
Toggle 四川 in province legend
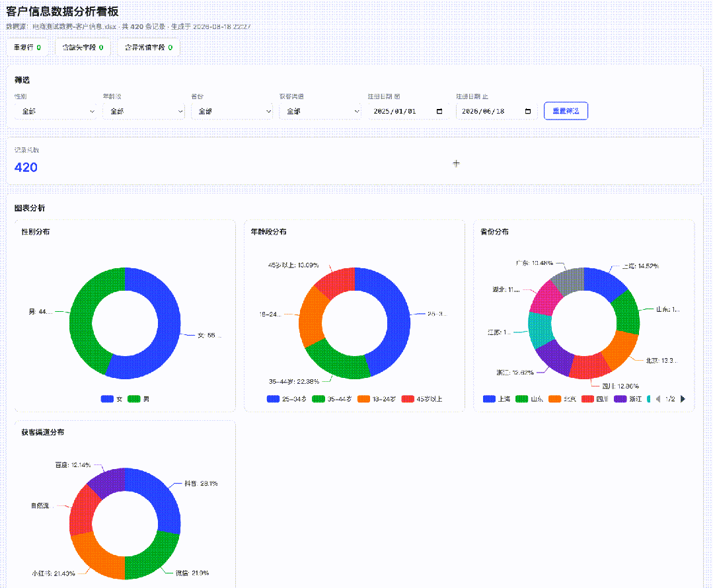tap(595, 399)
